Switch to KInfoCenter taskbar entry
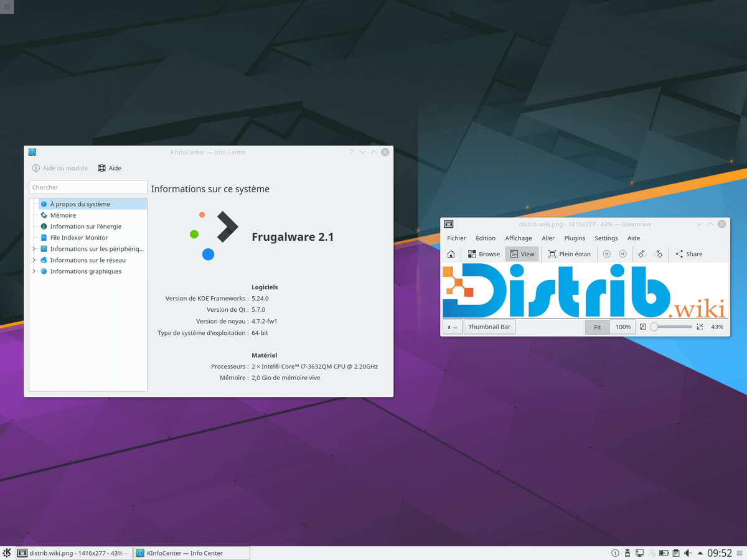This screenshot has width=747, height=560. tap(192, 553)
